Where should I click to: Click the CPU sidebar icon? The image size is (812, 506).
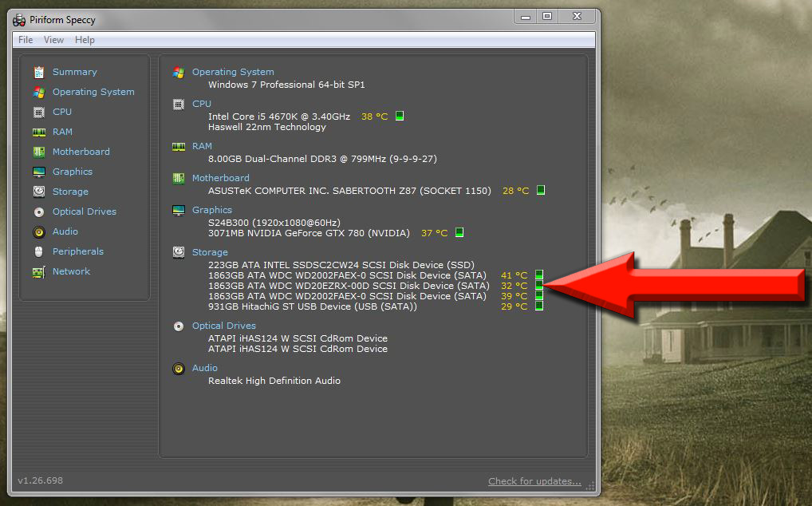point(39,112)
